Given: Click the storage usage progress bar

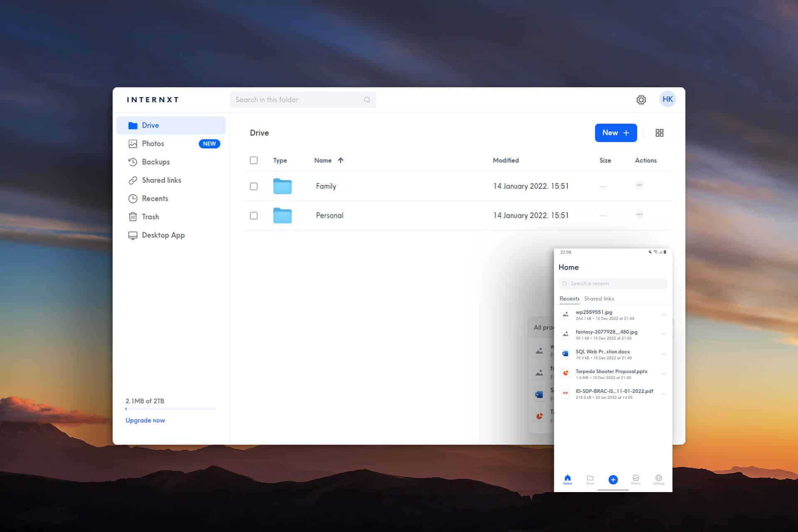Looking at the screenshot, I should point(170,409).
